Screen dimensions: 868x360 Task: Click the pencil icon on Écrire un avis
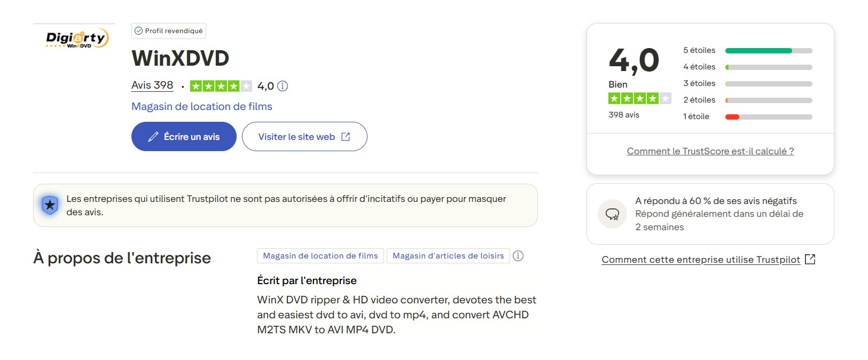coord(153,136)
